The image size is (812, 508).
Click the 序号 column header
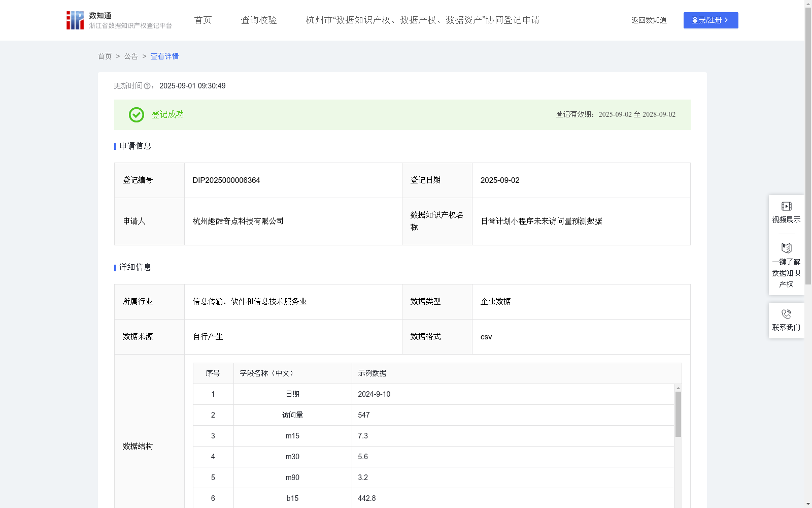coord(213,373)
